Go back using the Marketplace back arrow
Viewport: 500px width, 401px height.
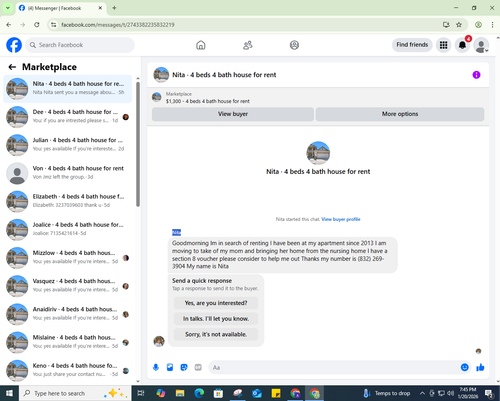point(12,67)
